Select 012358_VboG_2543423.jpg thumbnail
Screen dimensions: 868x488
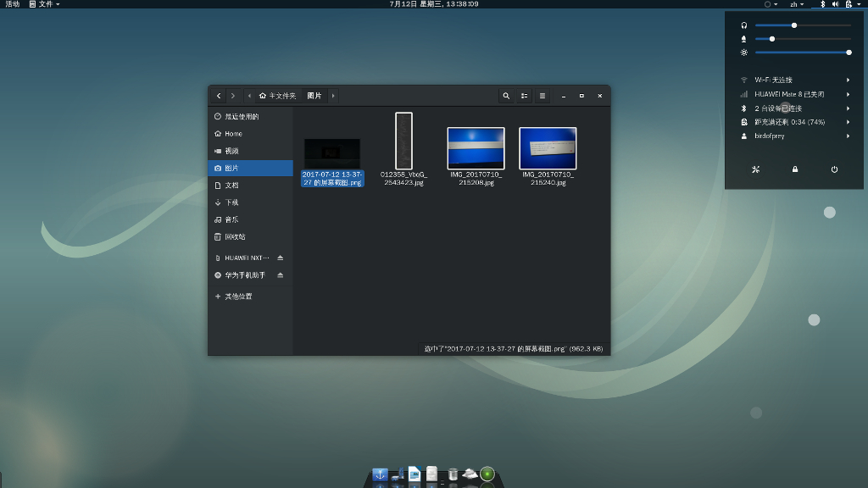pyautogui.click(x=403, y=141)
